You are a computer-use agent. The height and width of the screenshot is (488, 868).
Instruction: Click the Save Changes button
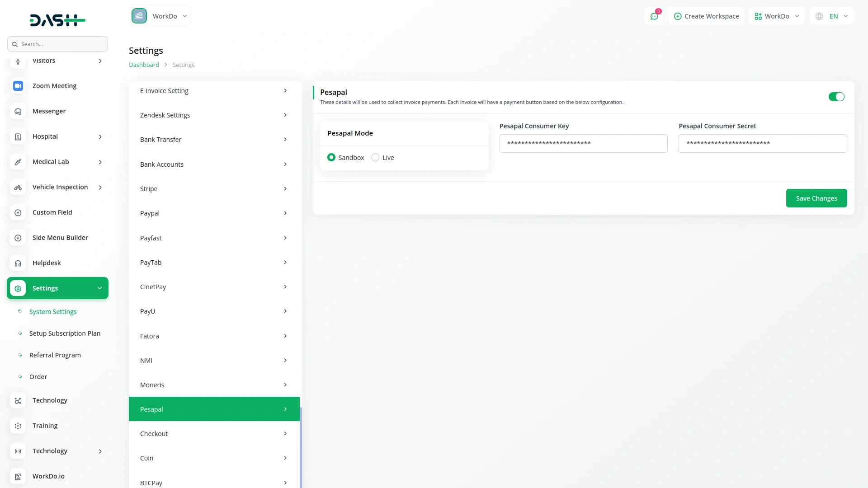tap(816, 198)
